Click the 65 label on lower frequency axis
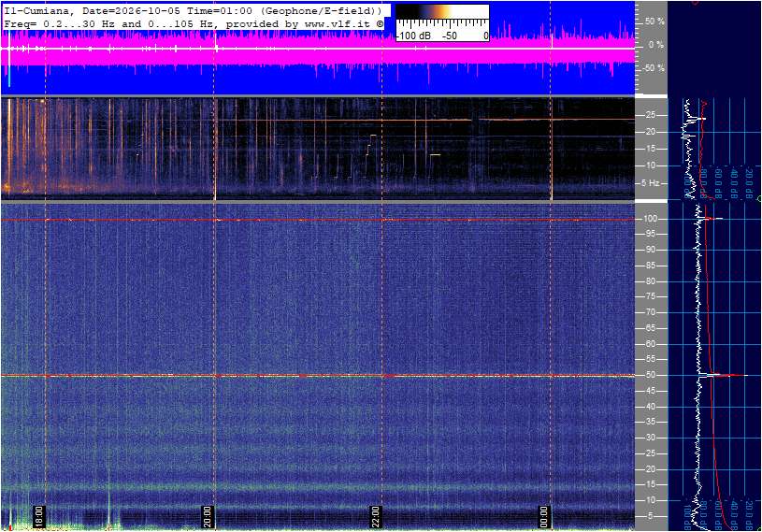Viewport: 762px width, 532px height. (x=650, y=328)
